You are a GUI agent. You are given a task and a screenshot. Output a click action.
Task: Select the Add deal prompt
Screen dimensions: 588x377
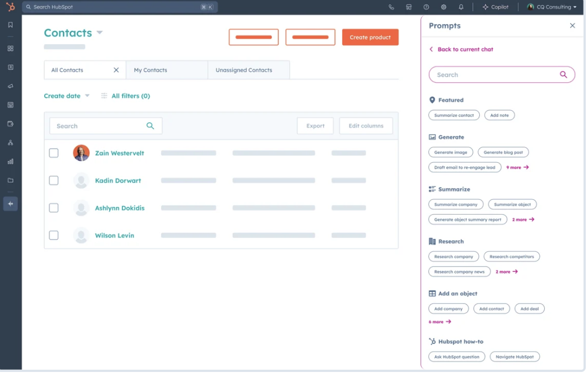[x=530, y=309]
